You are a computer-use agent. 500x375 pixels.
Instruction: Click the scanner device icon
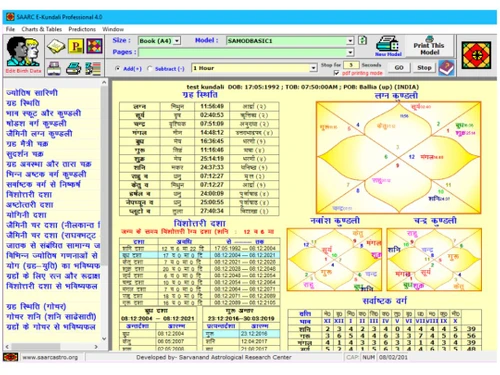54,68
